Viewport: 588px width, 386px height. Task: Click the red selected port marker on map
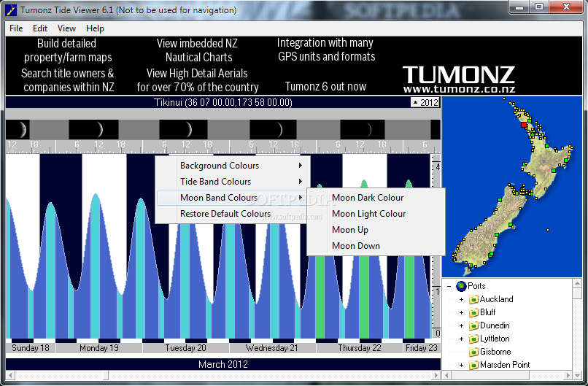point(524,125)
